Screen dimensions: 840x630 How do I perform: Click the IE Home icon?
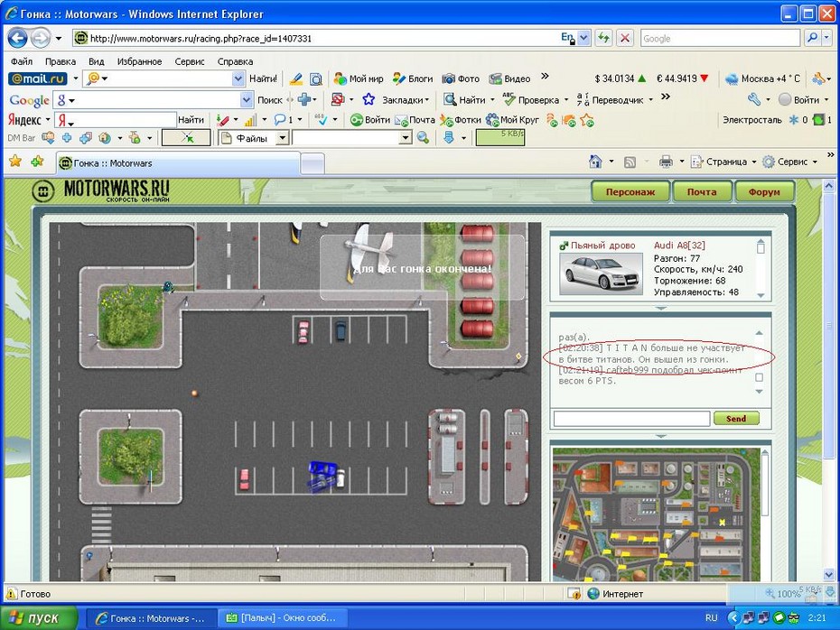(595, 162)
